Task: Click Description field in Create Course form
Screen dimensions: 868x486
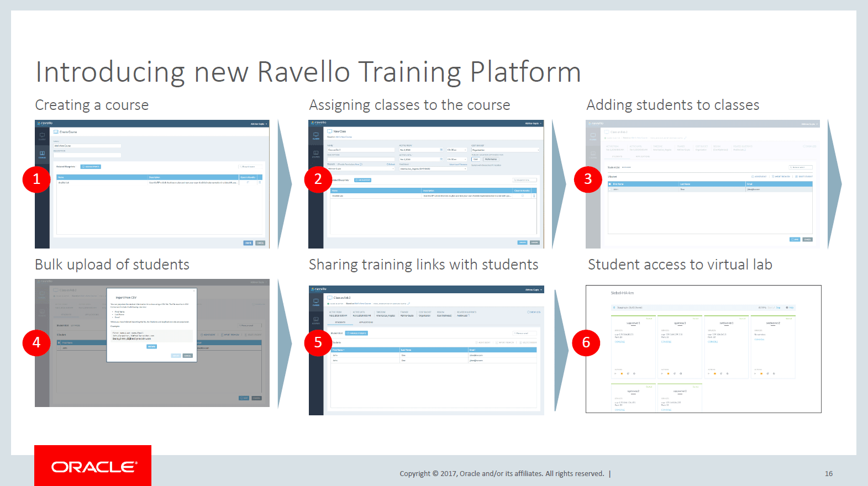Action: (x=87, y=155)
